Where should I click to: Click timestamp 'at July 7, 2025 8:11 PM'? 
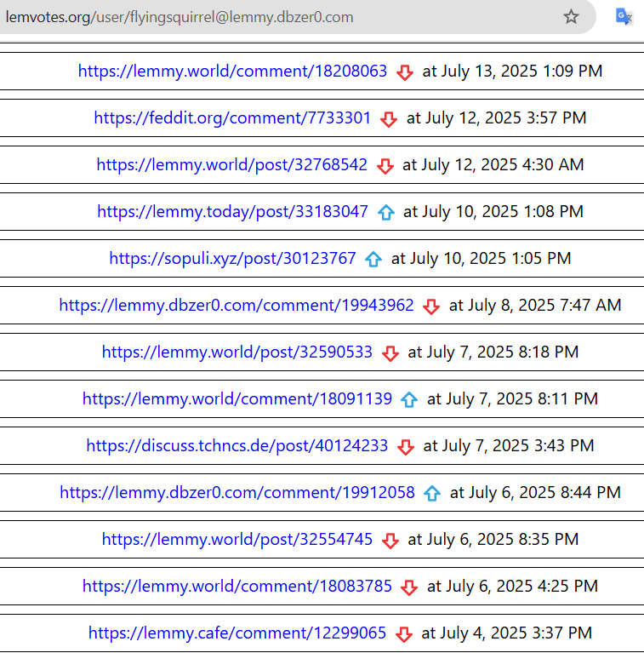[x=512, y=399]
